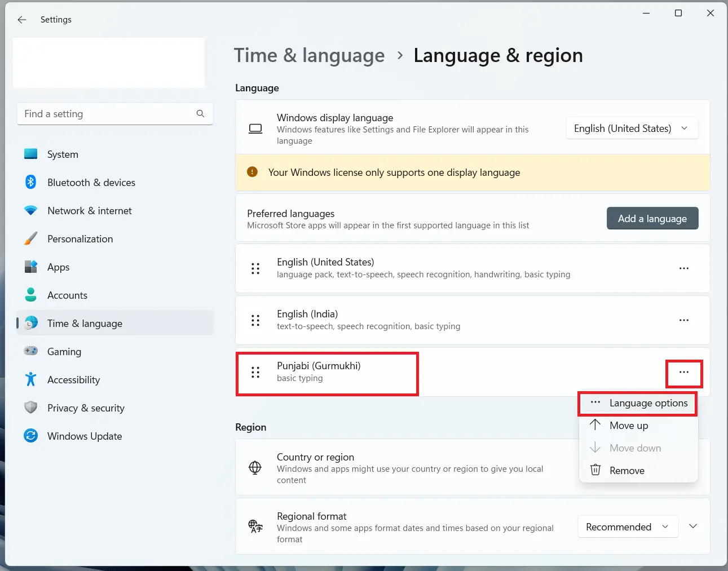Open more options for English (United States)
Viewport: 728px width, 571px height.
(684, 268)
